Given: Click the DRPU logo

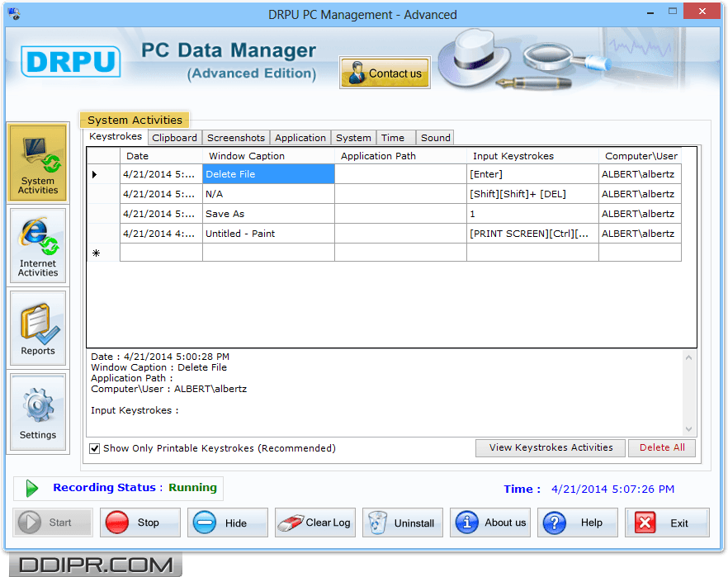Looking at the screenshot, I should 71,61.
